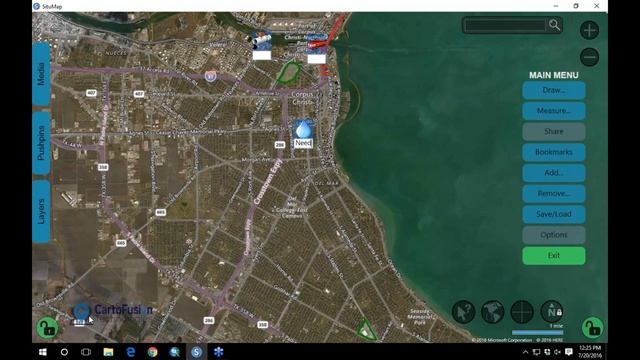This screenshot has width=640, height=360.
Task: Toggle the north compass lock
Action: pyautogui.click(x=552, y=312)
